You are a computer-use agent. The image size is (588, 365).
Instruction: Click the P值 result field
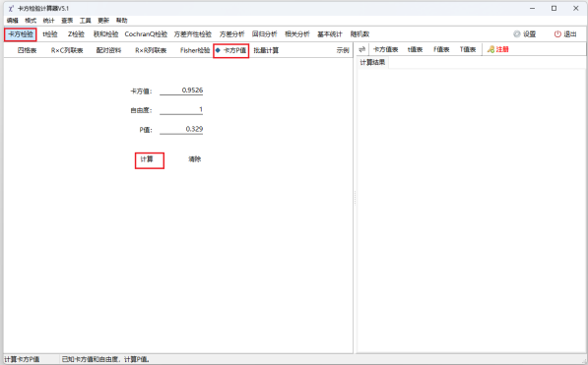pos(181,129)
